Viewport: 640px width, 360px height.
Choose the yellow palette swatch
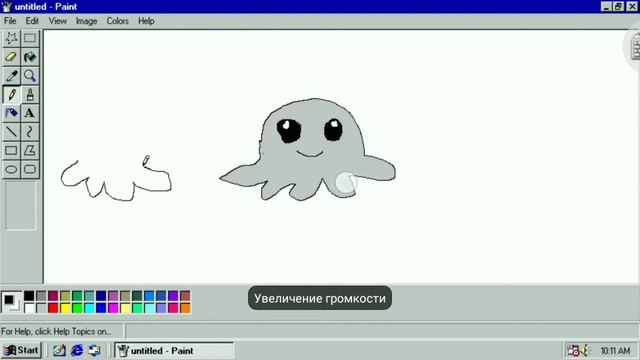(65, 308)
